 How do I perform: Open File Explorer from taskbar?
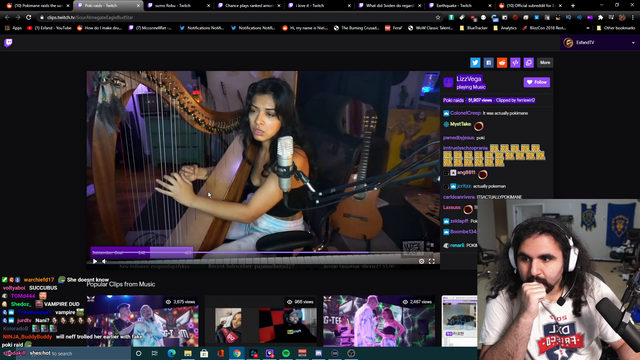point(188,353)
